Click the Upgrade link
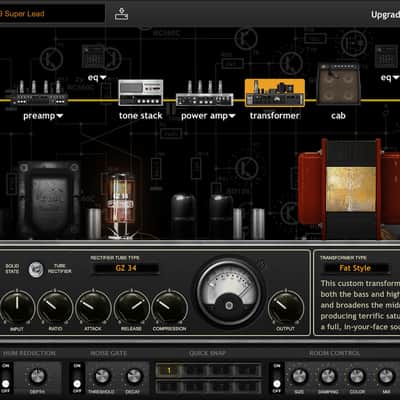Viewport: 400px width, 400px height. tap(385, 15)
